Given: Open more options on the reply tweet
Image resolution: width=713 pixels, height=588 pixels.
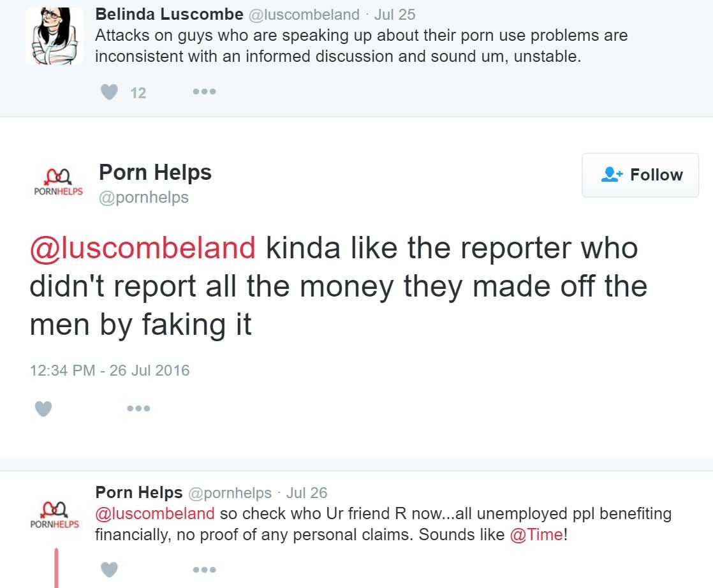Looking at the screenshot, I should coord(204,569).
